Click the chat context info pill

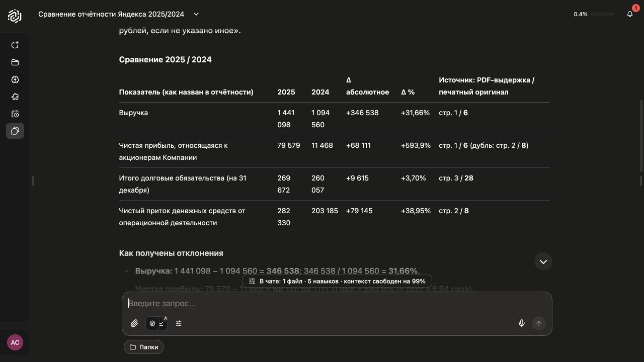pyautogui.click(x=337, y=281)
